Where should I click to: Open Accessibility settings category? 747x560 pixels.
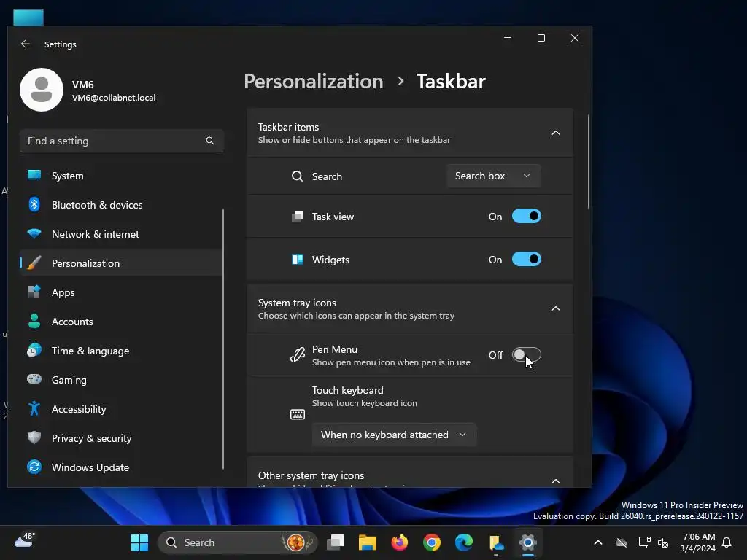tap(121, 409)
